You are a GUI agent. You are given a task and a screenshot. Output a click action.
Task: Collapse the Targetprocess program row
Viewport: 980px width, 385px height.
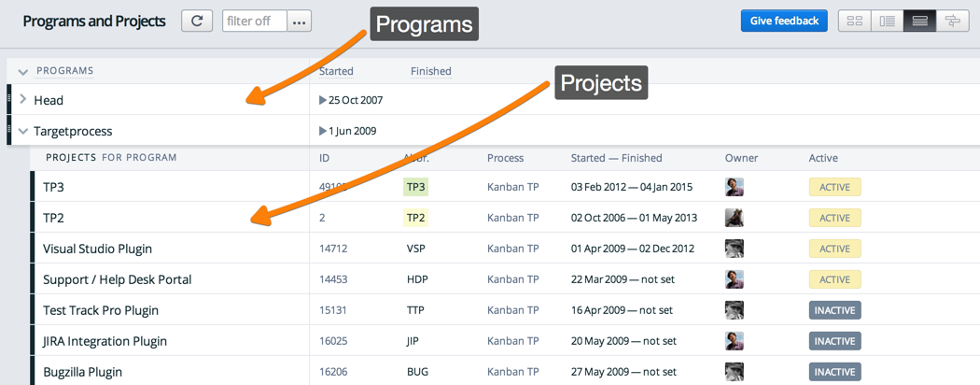point(23,131)
